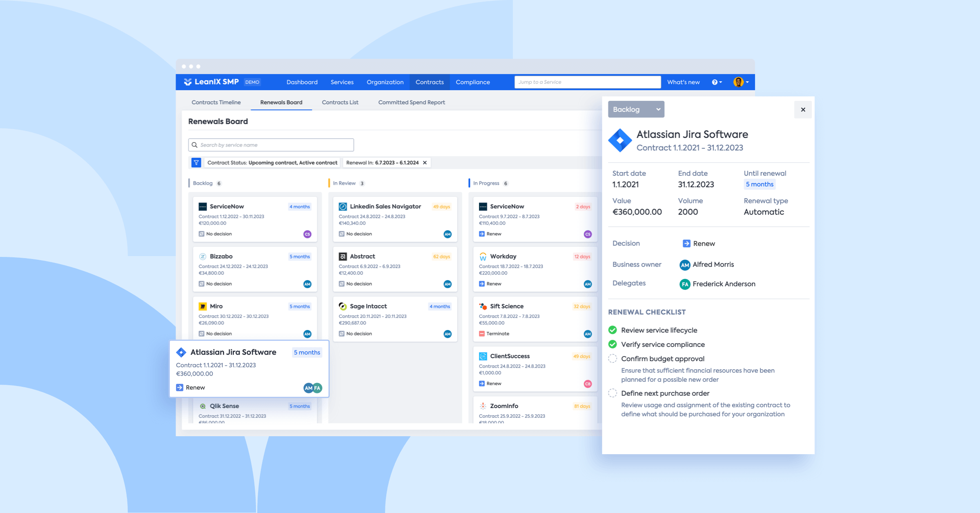Image resolution: width=980 pixels, height=513 pixels.
Task: Focus the Jump to a Service field
Action: coord(587,82)
